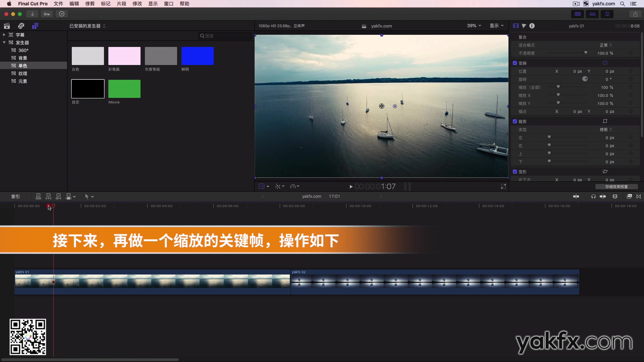Click append clip edit icon

click(x=58, y=196)
